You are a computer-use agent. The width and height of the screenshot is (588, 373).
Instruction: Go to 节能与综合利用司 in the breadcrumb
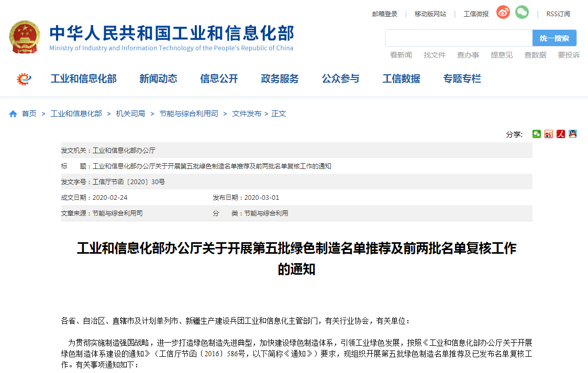[x=188, y=114]
